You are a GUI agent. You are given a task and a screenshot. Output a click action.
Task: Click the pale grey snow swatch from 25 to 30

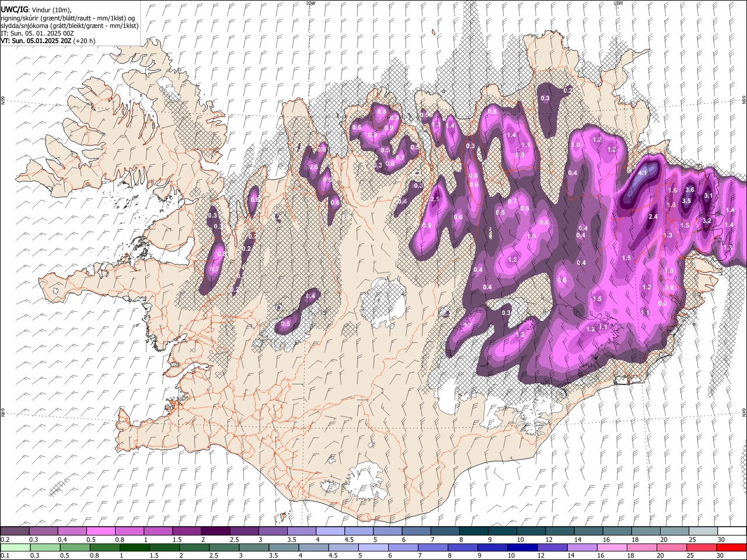coord(703,531)
